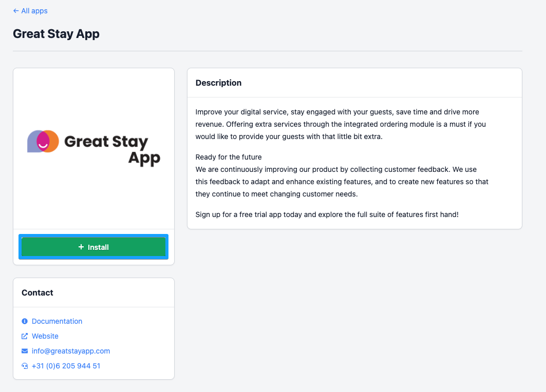The width and height of the screenshot is (546, 392).
Task: Click the Description panel heading
Action: pos(218,83)
